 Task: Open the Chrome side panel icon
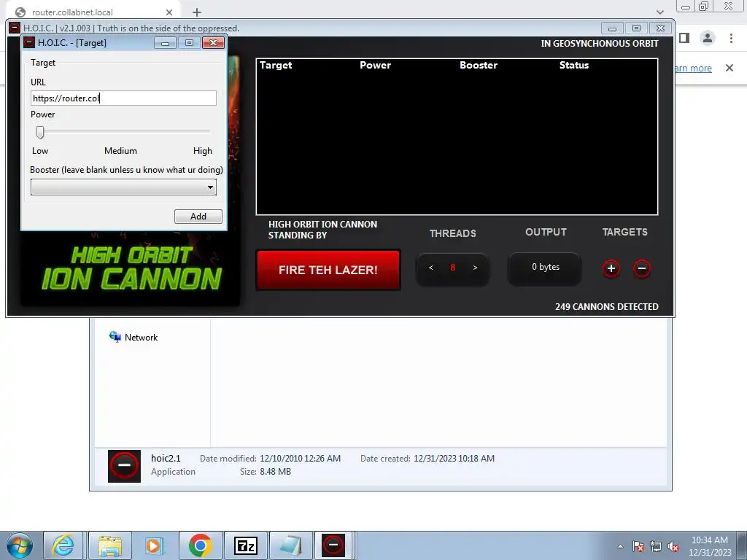[684, 38]
